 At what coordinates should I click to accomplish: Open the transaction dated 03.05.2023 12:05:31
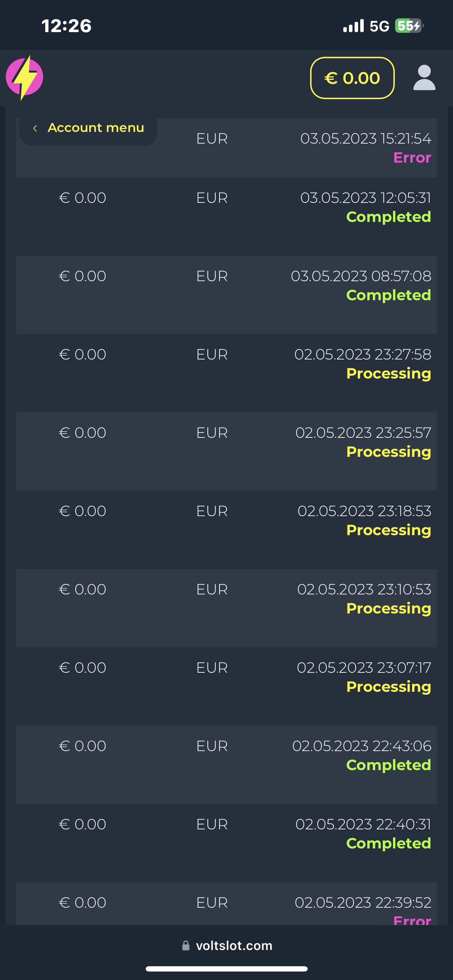coord(365,198)
